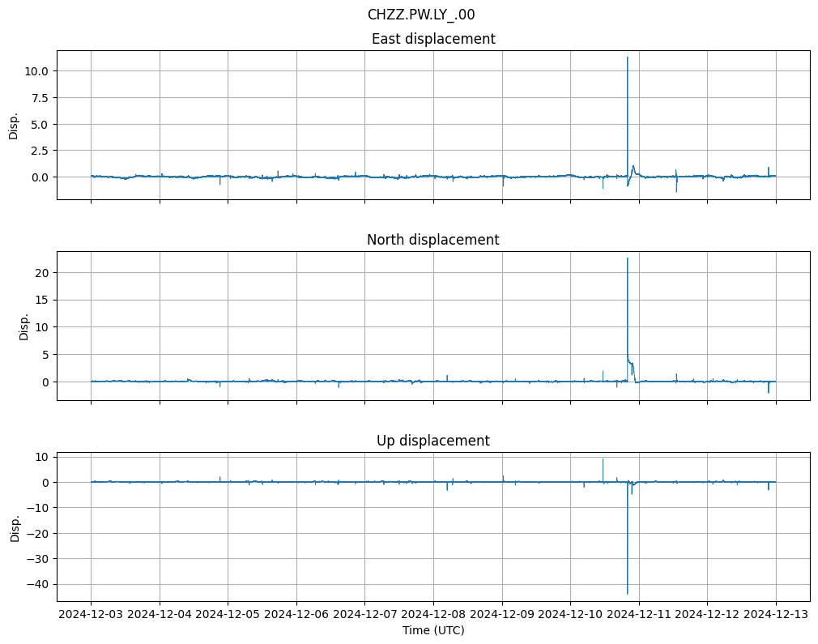The image size is (818, 644).
Task: Click the peak of East displacement spike
Action: (x=627, y=58)
